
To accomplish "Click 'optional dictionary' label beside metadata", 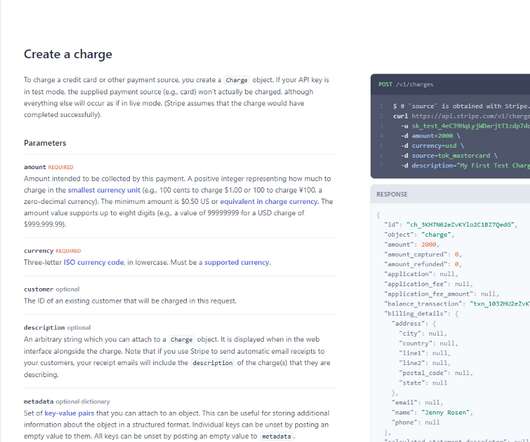I will (82, 401).
